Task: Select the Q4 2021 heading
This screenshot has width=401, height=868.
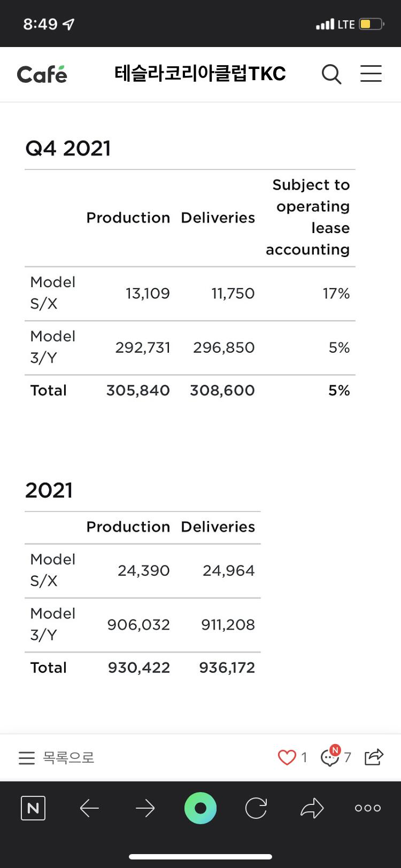Action: click(68, 148)
